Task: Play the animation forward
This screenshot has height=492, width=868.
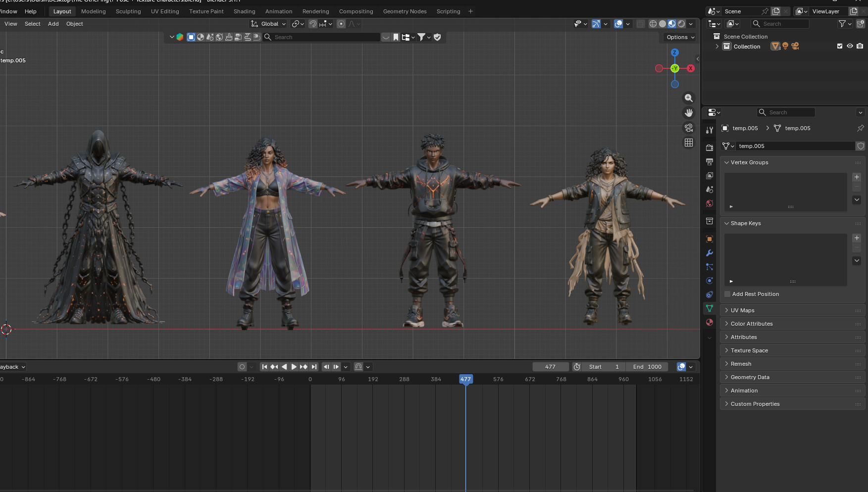Action: (294, 367)
